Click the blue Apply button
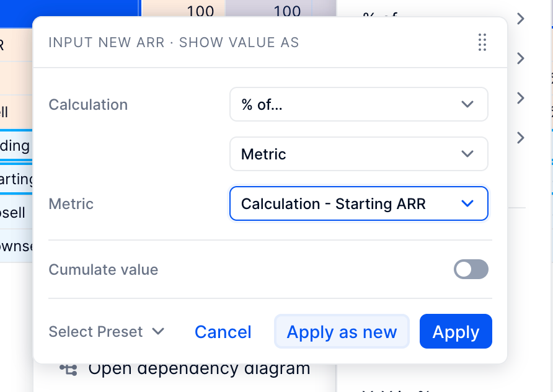Screen dimensions: 553x392 point(456,331)
